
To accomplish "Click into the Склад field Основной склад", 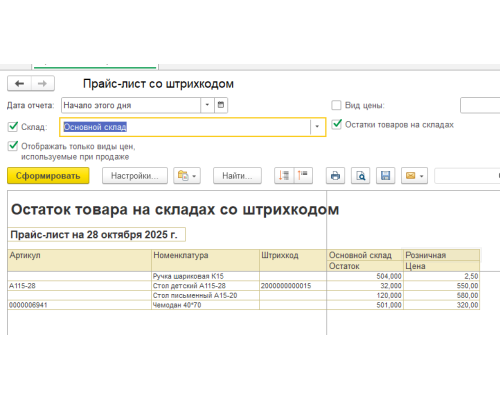I will pos(186,127).
